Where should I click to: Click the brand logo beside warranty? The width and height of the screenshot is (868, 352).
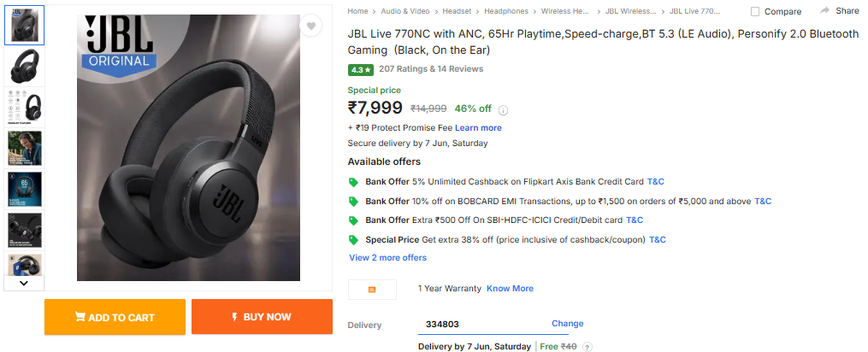[x=372, y=290]
